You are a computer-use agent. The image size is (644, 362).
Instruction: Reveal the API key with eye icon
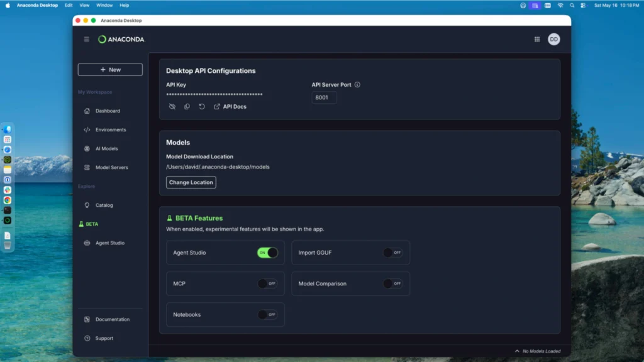pyautogui.click(x=172, y=107)
